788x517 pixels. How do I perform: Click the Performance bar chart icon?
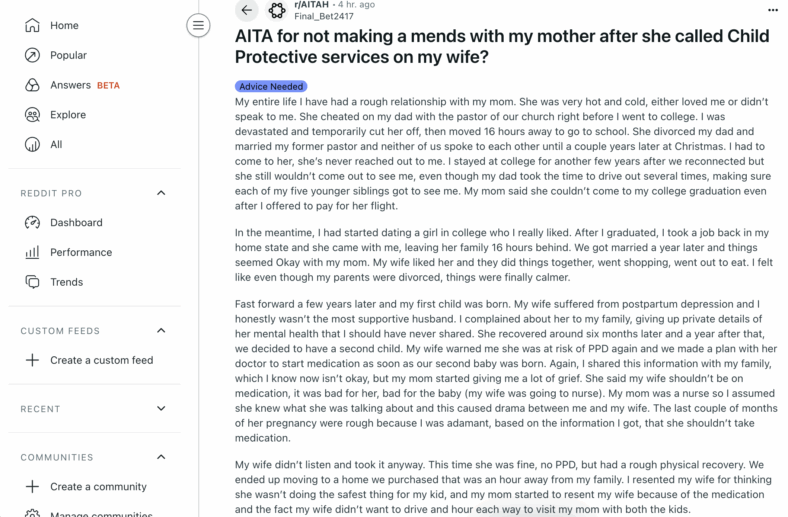[x=32, y=252]
